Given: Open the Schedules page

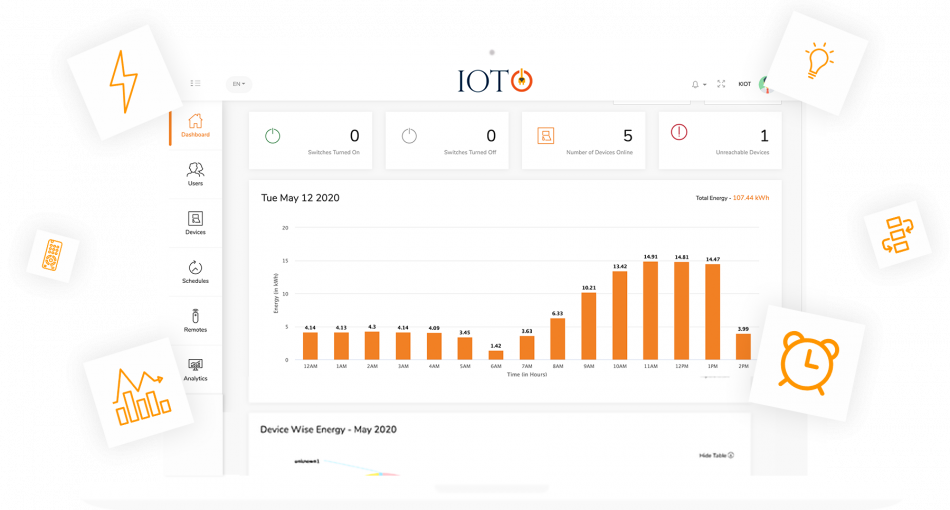Looking at the screenshot, I should point(195,272).
